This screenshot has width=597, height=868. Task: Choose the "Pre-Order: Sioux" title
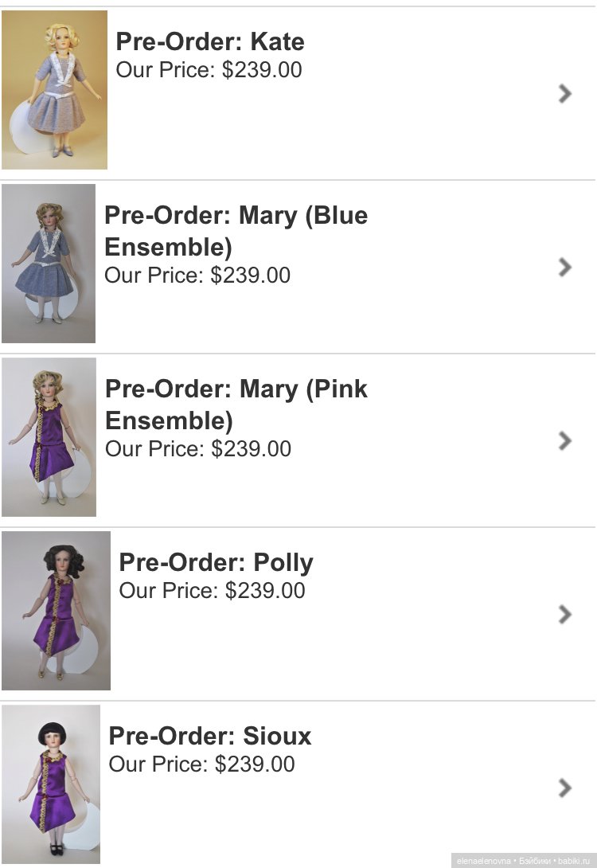(x=209, y=736)
